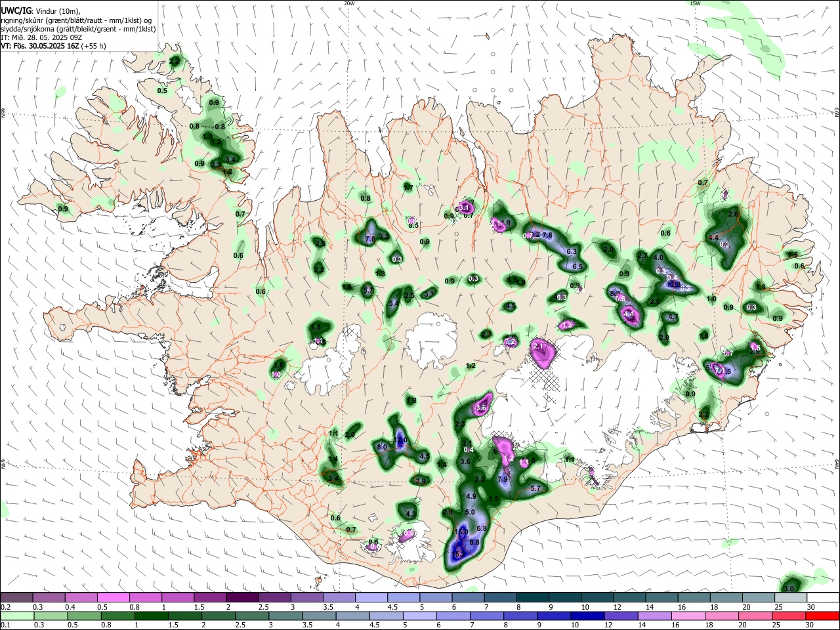Click the snow legend swatch starting at 0.2

point(17,597)
